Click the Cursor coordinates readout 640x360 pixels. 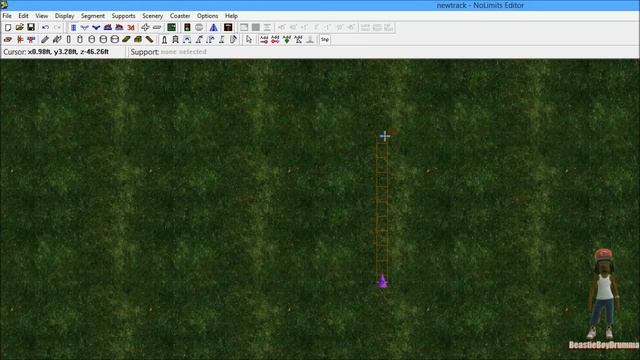point(56,52)
